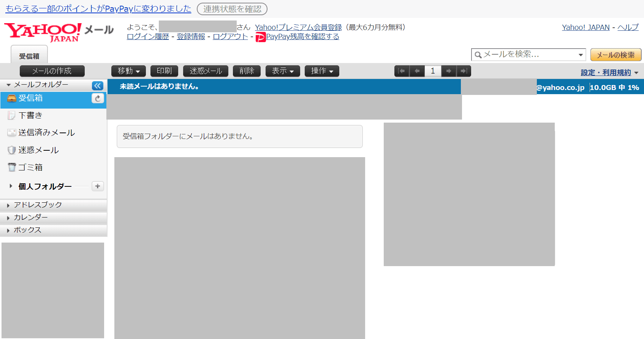
Task: Click the magnifier icon in the search box
Action: click(x=478, y=55)
